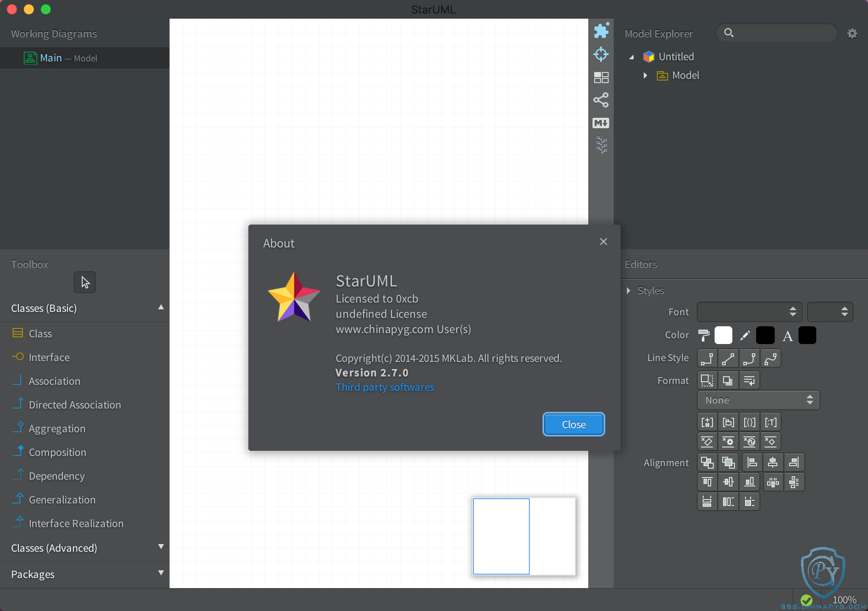Align selected elements bottom

click(x=749, y=482)
